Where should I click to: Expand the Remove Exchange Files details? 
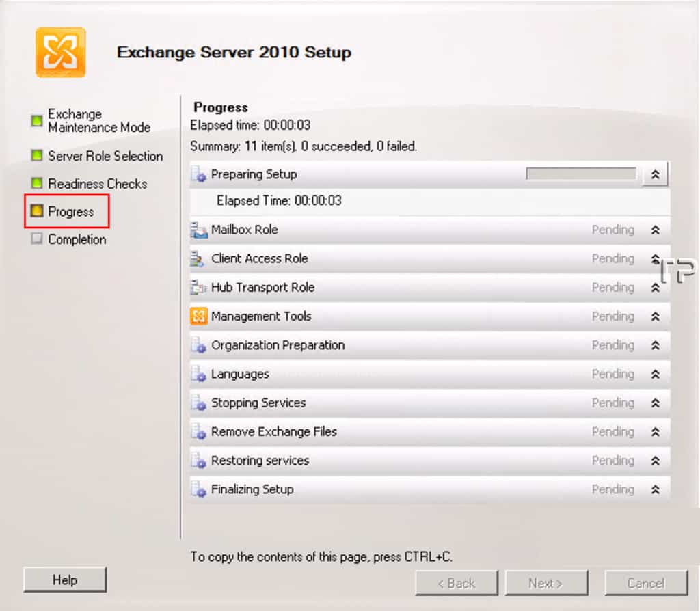coord(656,432)
